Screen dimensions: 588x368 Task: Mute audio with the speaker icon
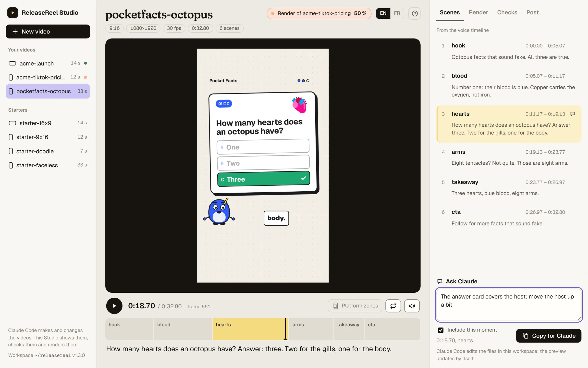coord(412,306)
